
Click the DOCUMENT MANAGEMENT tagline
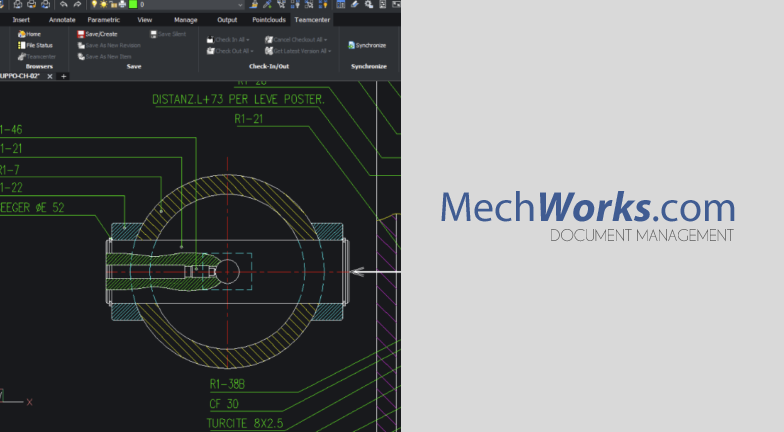[x=642, y=236]
